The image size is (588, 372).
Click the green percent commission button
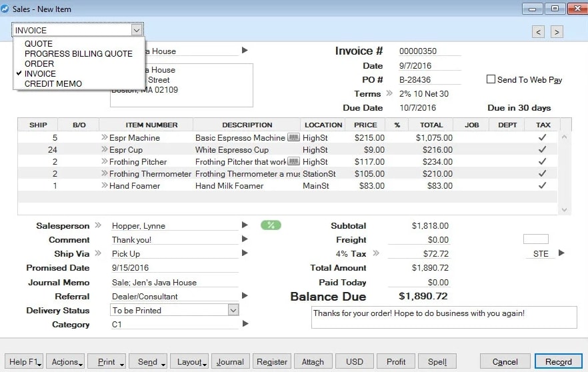271,225
